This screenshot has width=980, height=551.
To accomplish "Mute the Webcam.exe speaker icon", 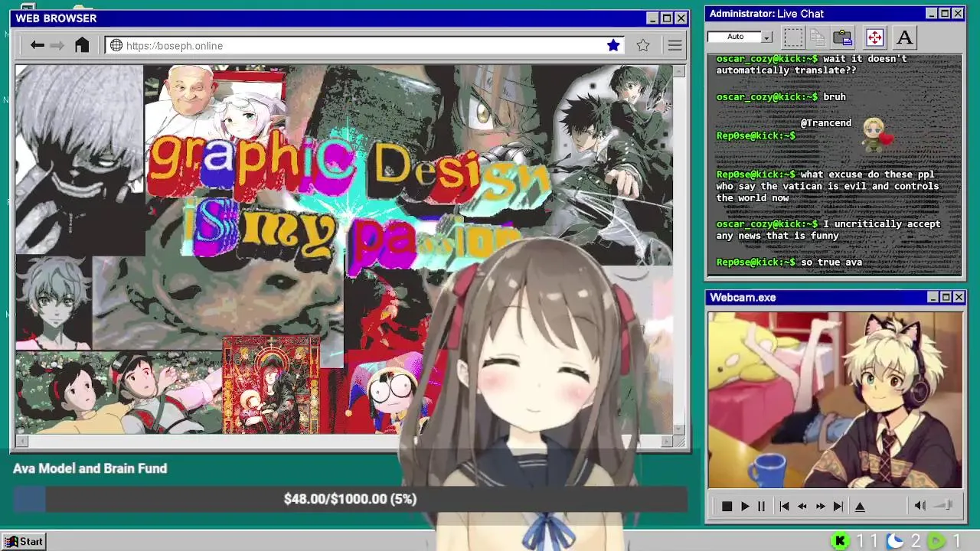I will 920,506.
